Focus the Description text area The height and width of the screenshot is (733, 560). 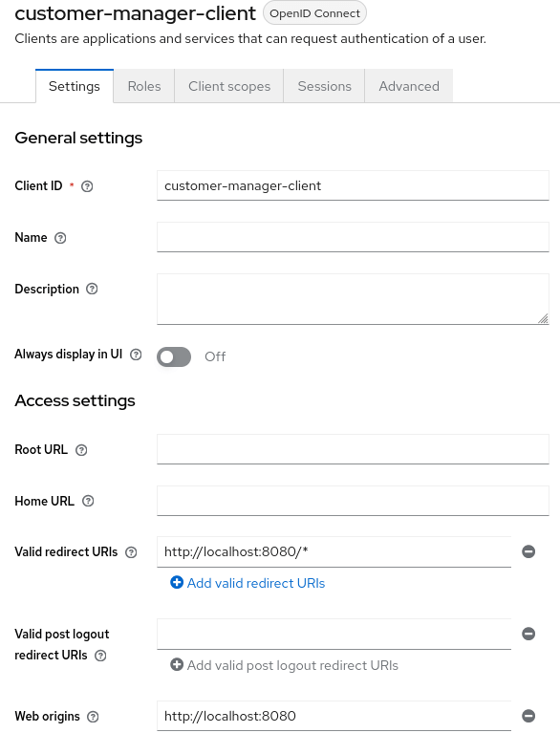click(x=353, y=299)
